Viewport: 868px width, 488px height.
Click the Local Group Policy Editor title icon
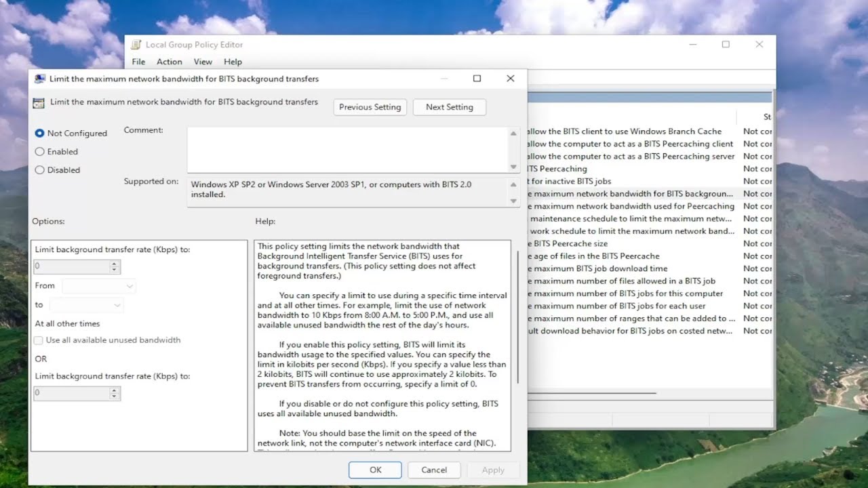[x=136, y=45]
